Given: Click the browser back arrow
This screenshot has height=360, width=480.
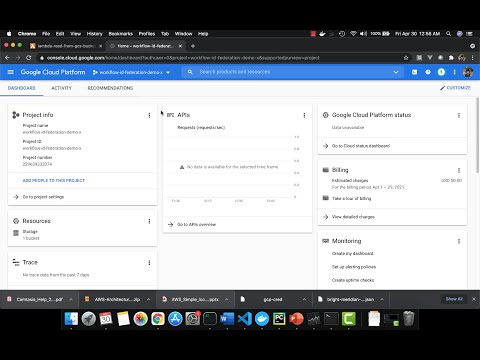Looking at the screenshot, I should point(7,58).
